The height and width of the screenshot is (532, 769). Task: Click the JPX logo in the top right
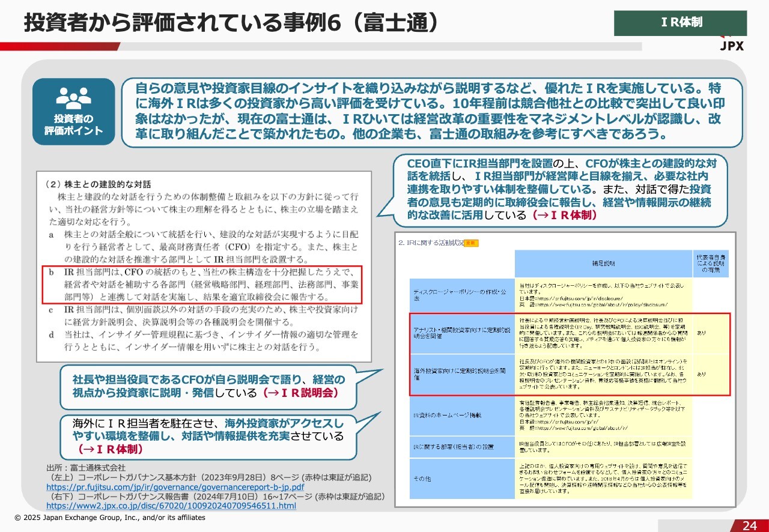(x=732, y=46)
